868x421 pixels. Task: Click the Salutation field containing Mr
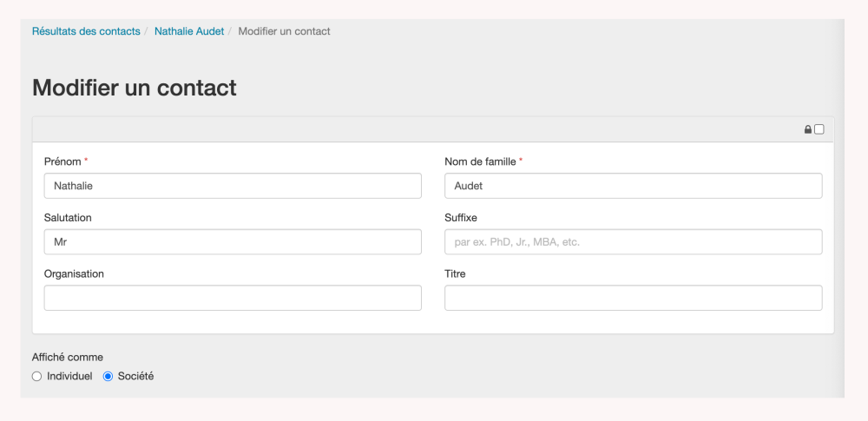[x=233, y=242]
